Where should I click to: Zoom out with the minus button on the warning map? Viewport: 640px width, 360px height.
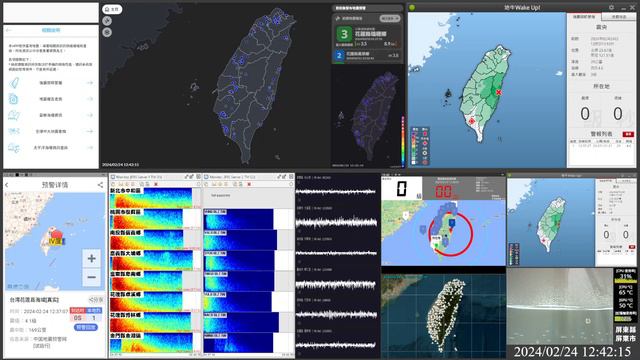(x=91, y=277)
